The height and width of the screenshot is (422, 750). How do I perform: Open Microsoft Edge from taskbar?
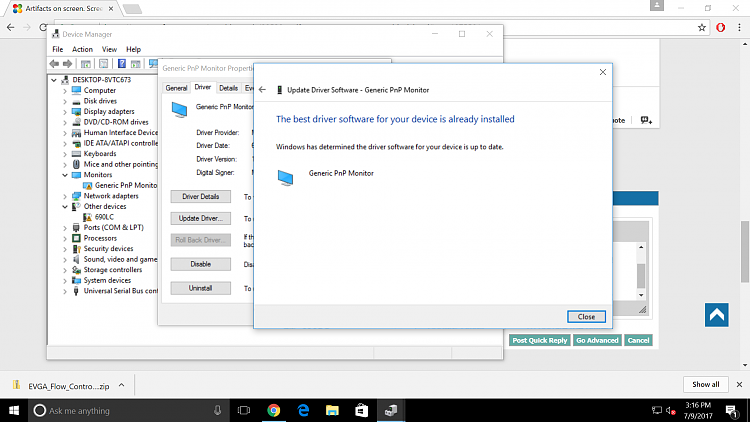tap(303, 411)
